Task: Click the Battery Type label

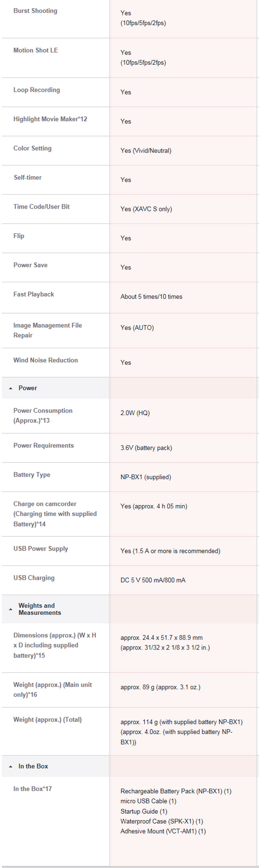Action: [x=32, y=475]
